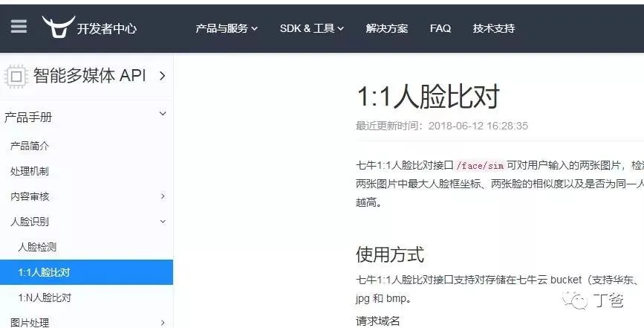Open the SDK & 工具 dropdown menu

(312, 28)
